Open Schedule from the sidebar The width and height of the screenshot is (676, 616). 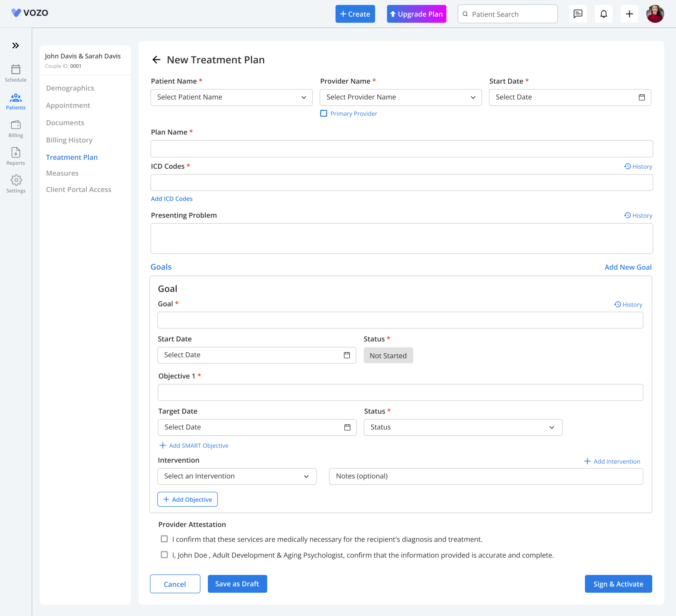click(15, 73)
